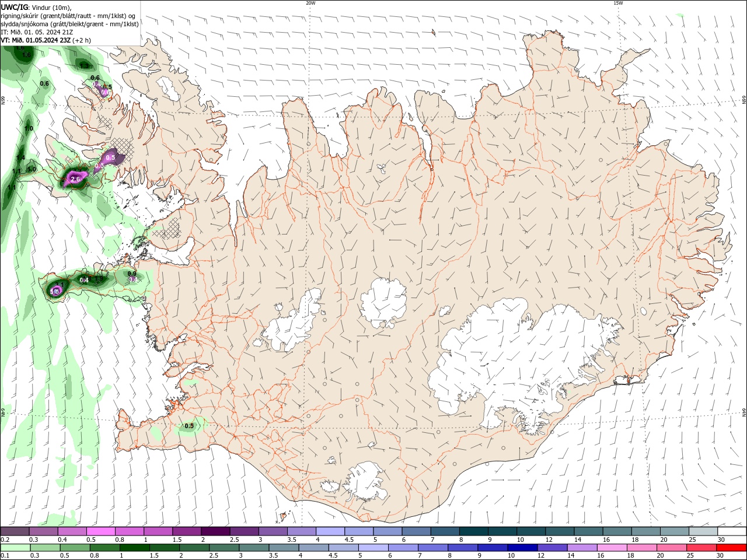Click the IT initial time line 21Z
Screen dimensions: 747x560
37,32
